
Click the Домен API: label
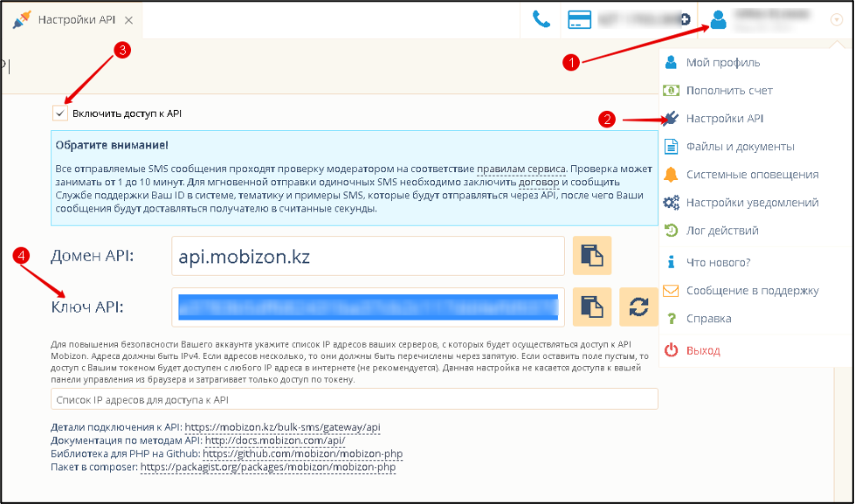[93, 256]
